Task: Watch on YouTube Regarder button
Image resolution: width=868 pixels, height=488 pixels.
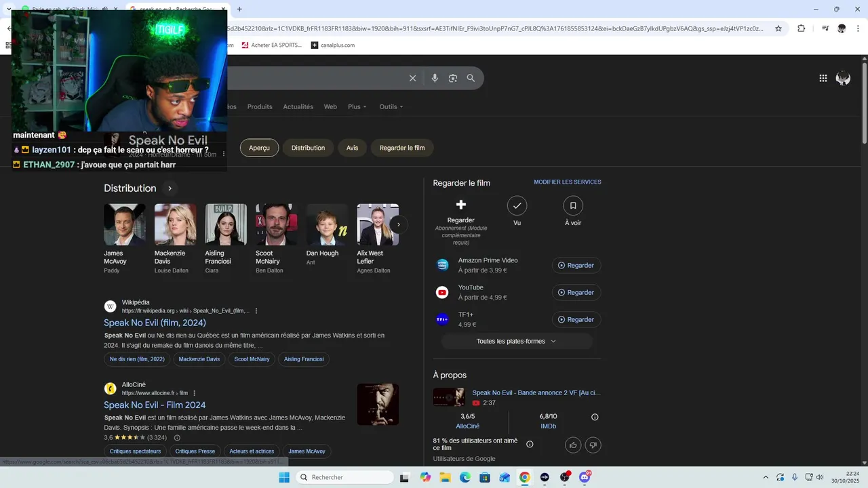Action: 576,292
